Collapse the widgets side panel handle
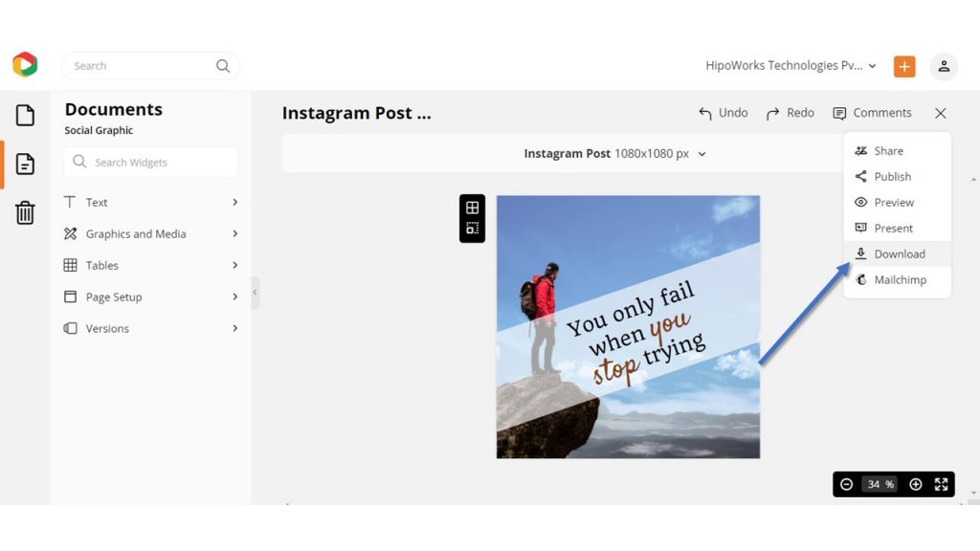Screen dimensions: 980x551 click(x=255, y=292)
